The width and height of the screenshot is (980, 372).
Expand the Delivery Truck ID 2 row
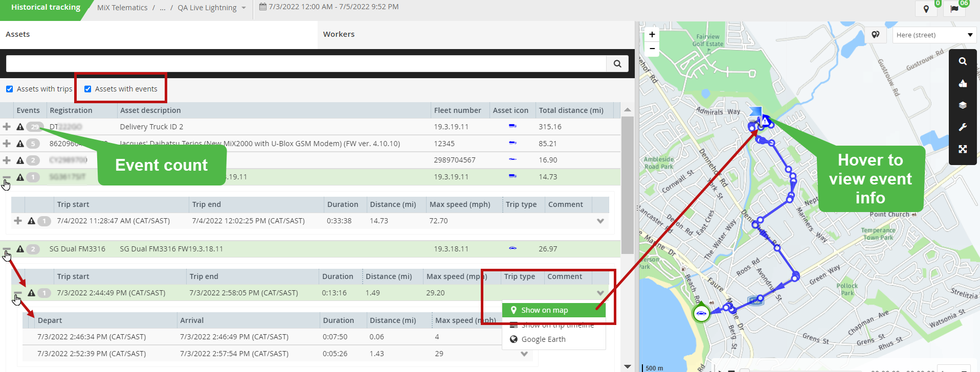coord(7,127)
